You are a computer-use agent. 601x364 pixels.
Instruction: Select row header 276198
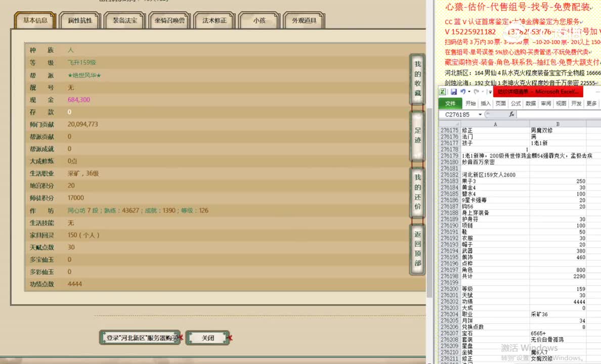[x=450, y=276]
